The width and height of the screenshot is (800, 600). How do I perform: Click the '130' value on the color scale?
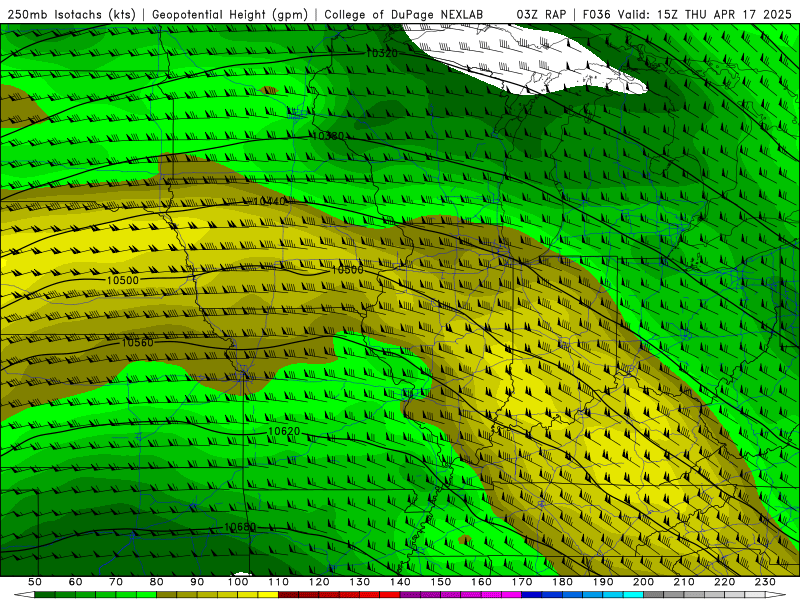360,582
